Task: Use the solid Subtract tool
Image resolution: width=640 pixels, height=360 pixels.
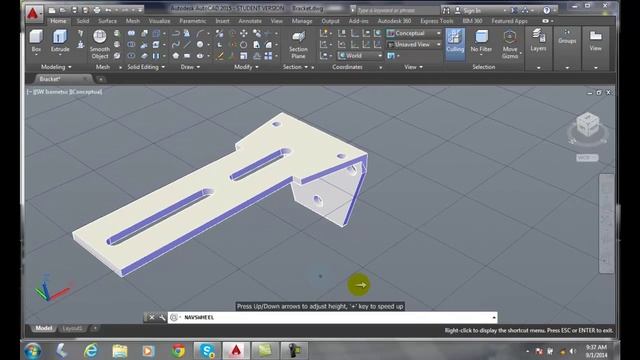Action: (x=131, y=44)
